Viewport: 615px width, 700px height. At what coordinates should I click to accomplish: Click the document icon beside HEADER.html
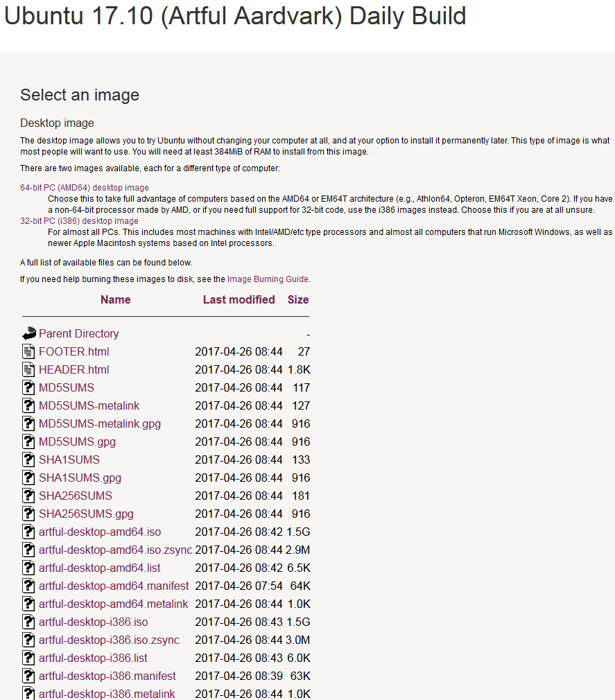point(28,369)
